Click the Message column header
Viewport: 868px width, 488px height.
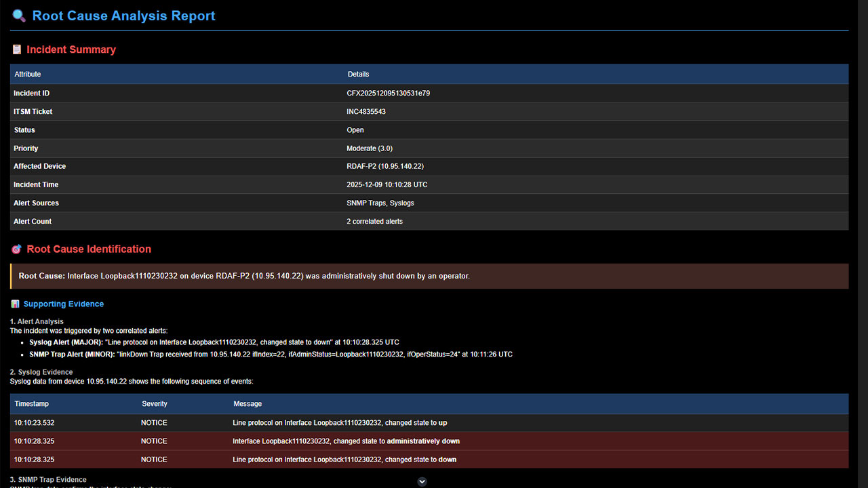(x=248, y=404)
